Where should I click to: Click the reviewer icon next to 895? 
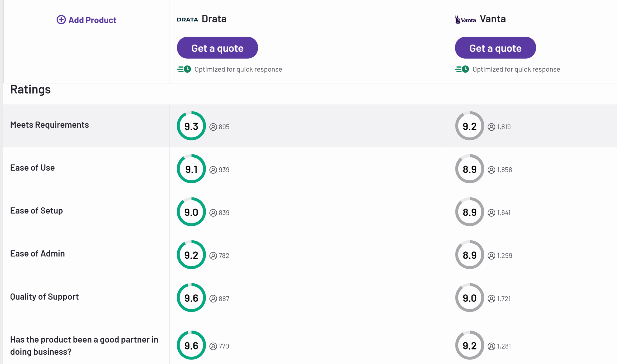point(213,127)
